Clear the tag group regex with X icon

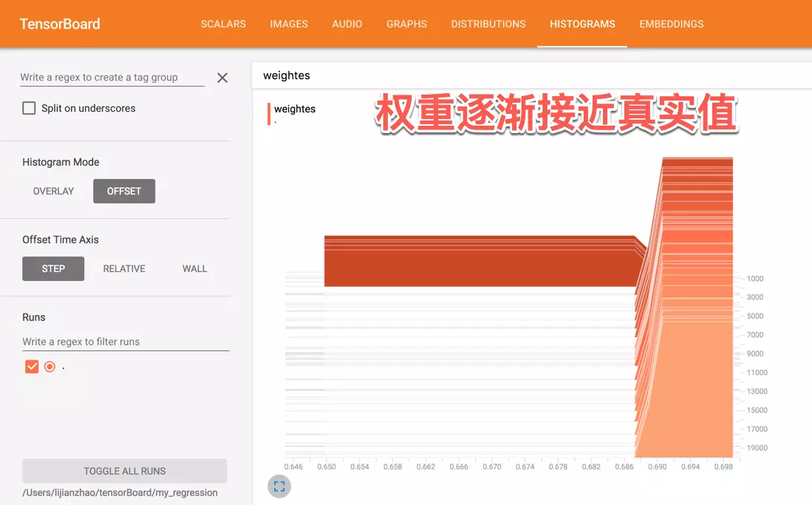pyautogui.click(x=222, y=78)
